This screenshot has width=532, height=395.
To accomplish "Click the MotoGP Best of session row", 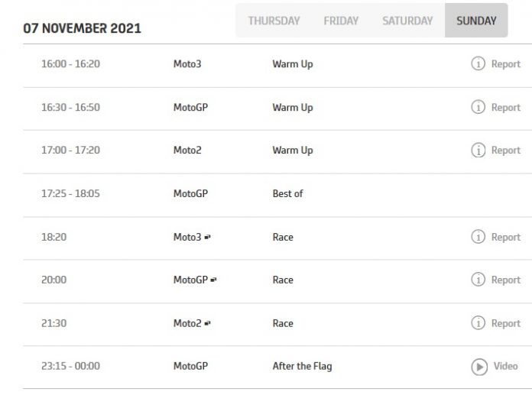I will (x=287, y=194).
